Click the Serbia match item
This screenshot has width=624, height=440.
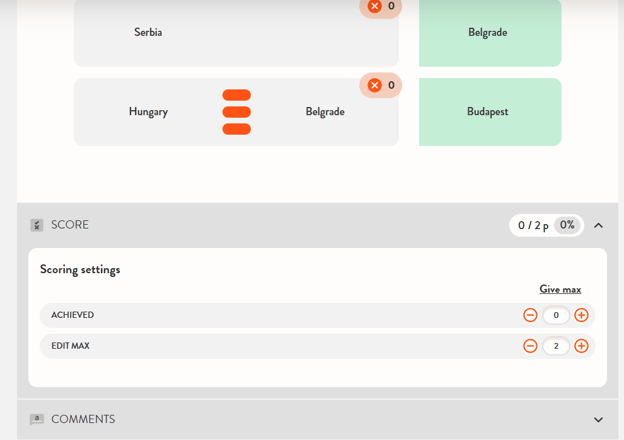tap(148, 33)
